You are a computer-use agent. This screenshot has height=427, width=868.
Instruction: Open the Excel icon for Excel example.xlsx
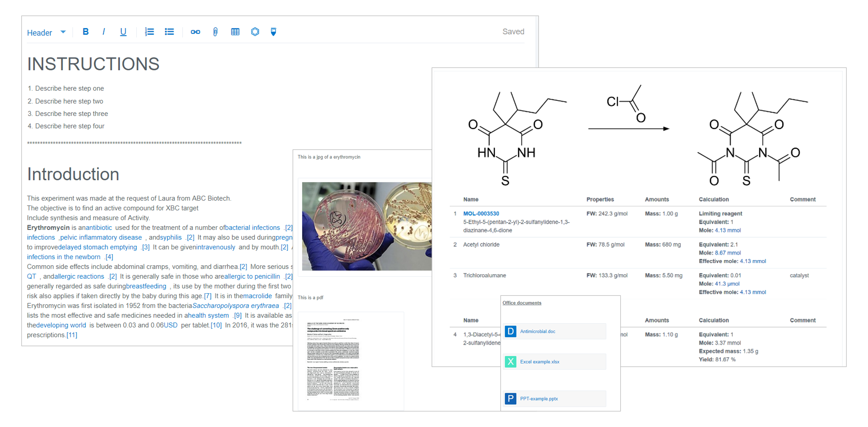pyautogui.click(x=511, y=362)
